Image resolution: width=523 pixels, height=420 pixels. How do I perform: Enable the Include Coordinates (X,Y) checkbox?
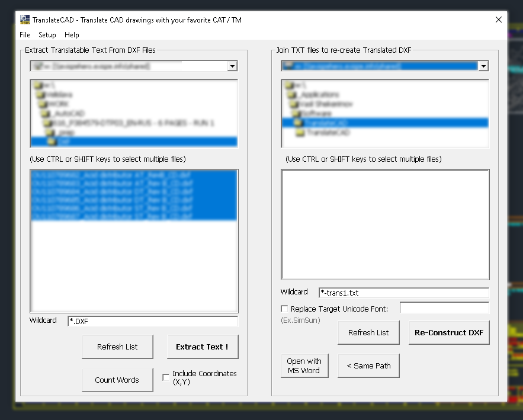pyautogui.click(x=166, y=377)
